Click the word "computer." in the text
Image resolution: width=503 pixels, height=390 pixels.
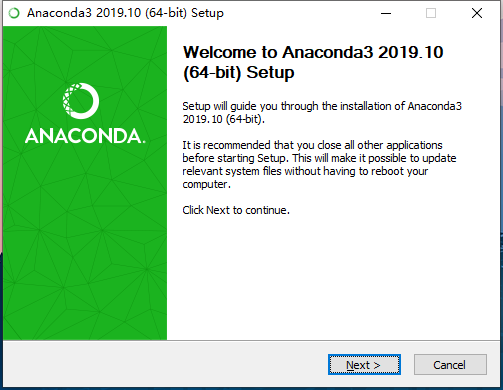coord(206,184)
